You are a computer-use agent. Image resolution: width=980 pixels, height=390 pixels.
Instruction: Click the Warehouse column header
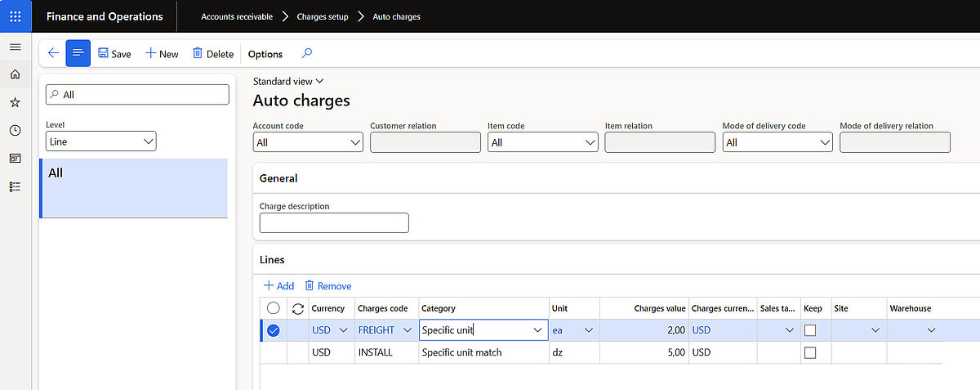point(910,308)
